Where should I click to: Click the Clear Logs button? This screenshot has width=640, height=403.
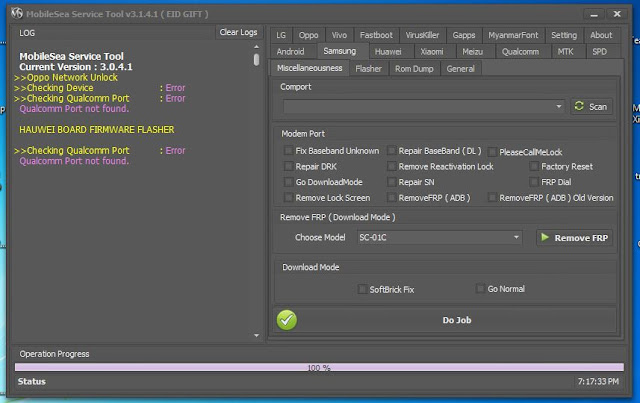[238, 32]
